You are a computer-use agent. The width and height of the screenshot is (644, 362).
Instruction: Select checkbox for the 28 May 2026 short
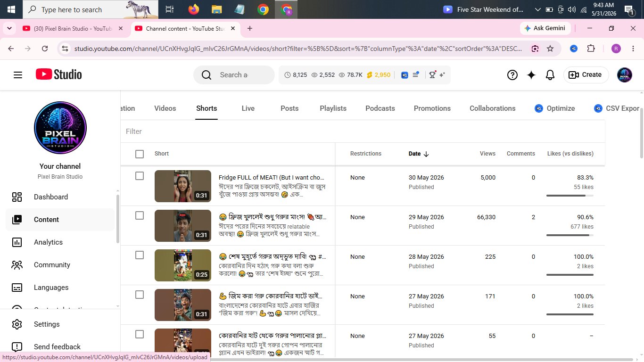pyautogui.click(x=139, y=255)
